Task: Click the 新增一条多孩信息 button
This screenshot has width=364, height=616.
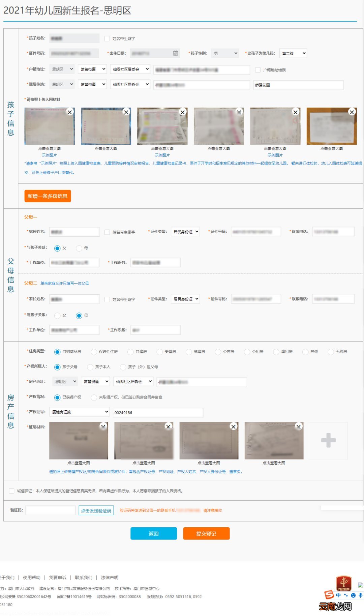Action: tap(48, 196)
